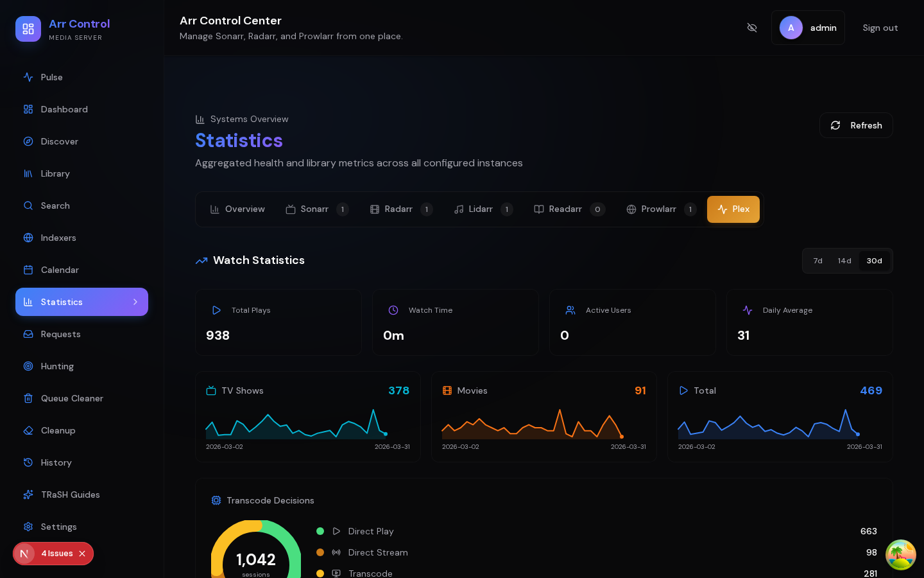
Task: Open the Pulse page icon
Action: pos(28,77)
